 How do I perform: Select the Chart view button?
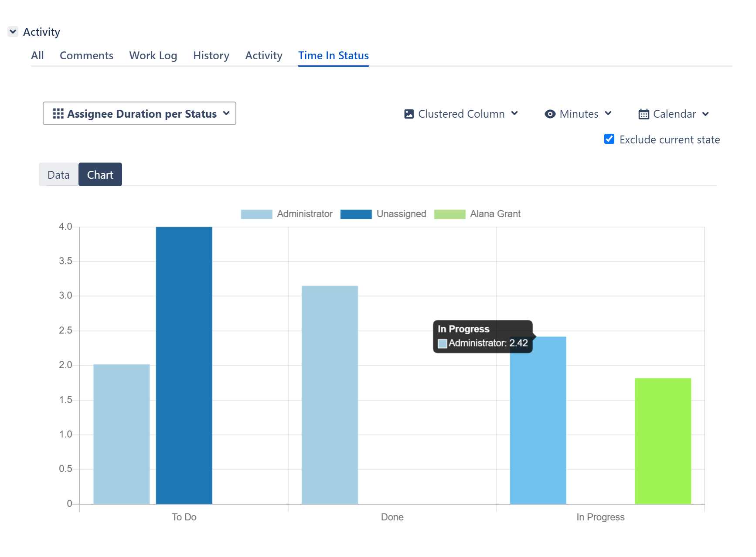click(100, 175)
